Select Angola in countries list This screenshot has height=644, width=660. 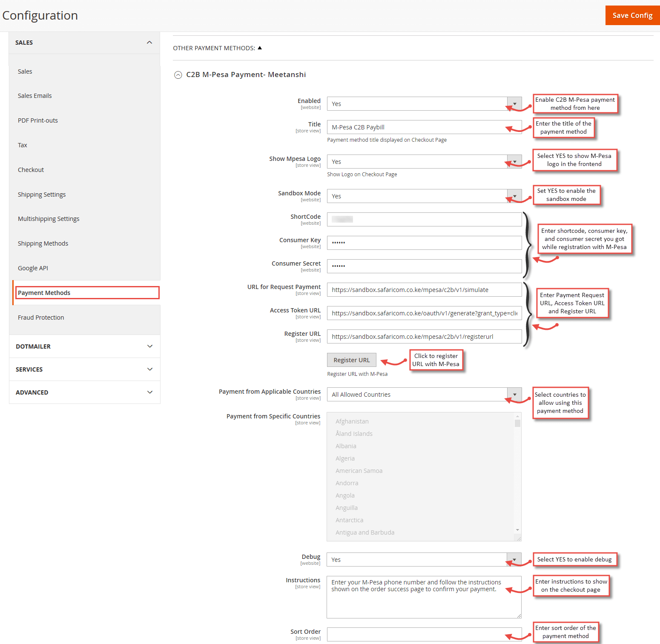(345, 495)
